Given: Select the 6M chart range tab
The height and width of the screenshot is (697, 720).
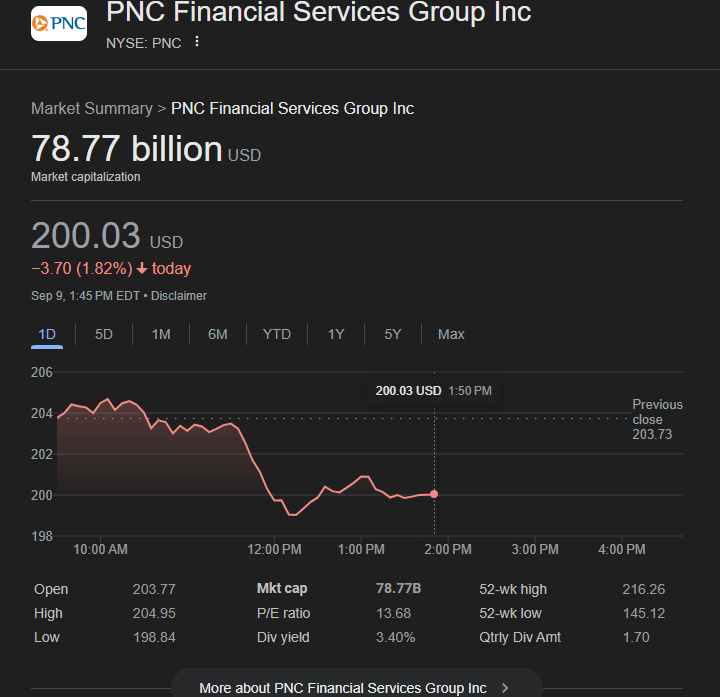Looking at the screenshot, I should pyautogui.click(x=218, y=334).
